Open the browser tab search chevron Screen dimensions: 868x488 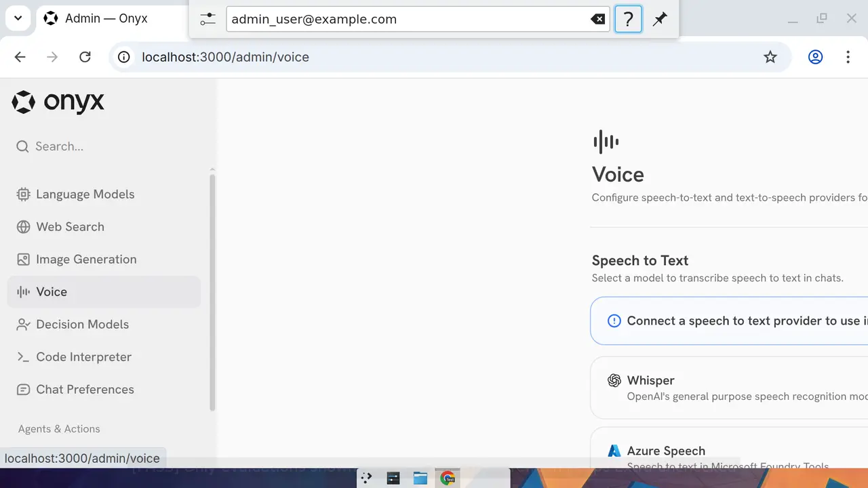point(18,18)
